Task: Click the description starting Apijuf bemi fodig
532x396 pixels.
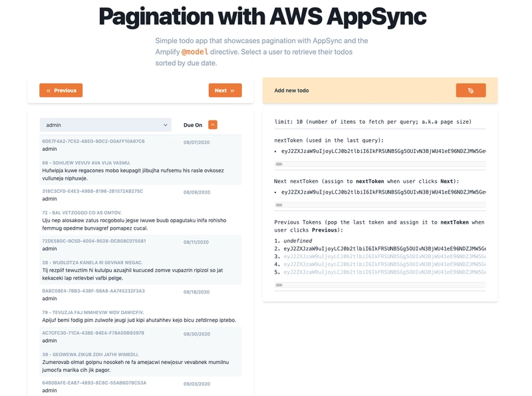Action: tap(139, 320)
